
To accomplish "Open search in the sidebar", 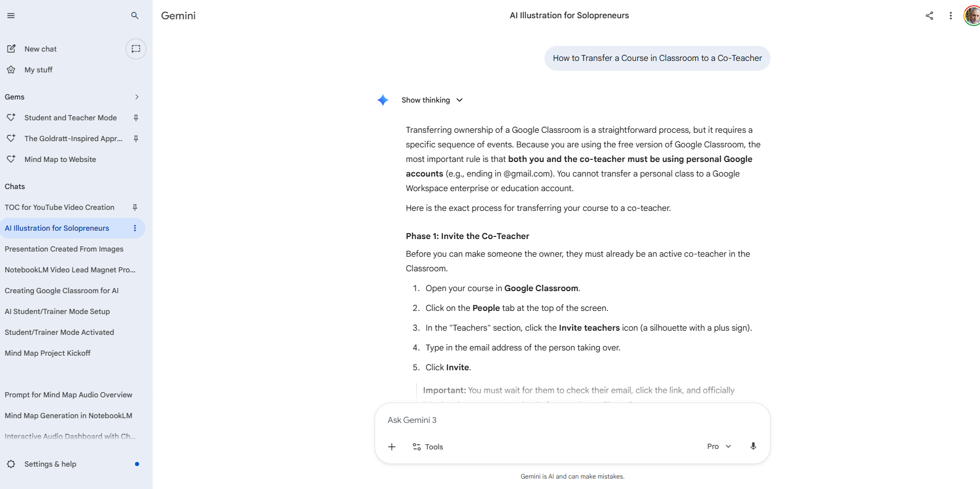I will [x=135, y=16].
